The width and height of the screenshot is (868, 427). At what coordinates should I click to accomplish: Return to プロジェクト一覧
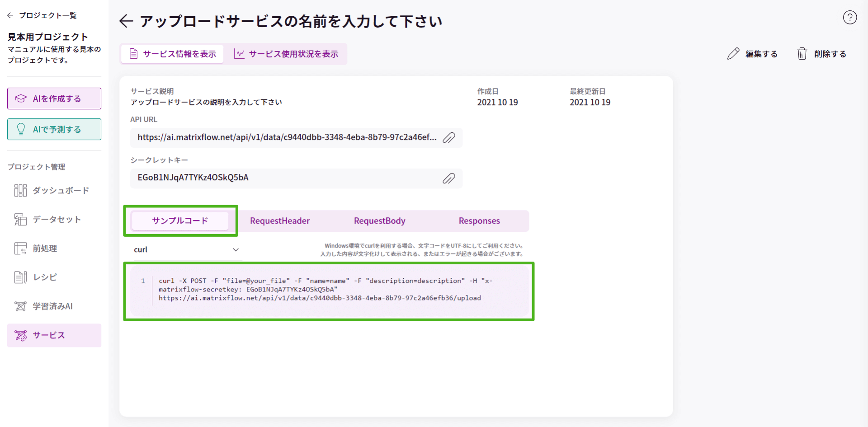coord(42,15)
